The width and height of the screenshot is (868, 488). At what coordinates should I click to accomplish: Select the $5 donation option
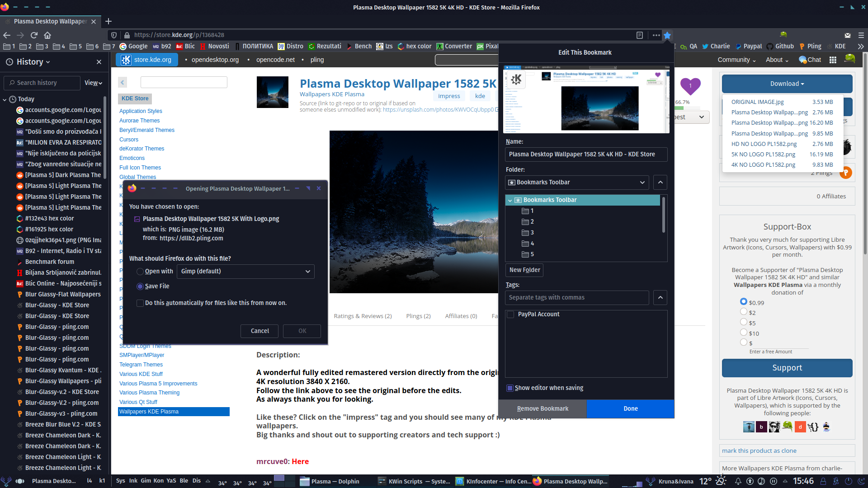click(x=744, y=322)
